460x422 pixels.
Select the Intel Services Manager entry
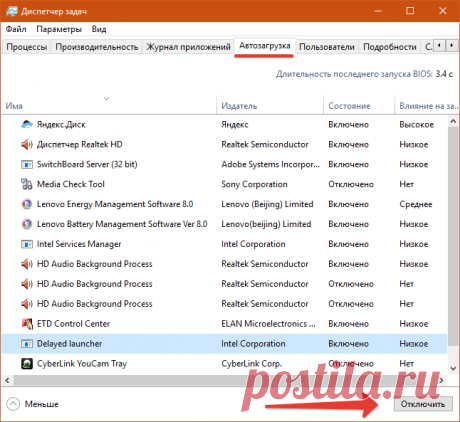(79, 244)
